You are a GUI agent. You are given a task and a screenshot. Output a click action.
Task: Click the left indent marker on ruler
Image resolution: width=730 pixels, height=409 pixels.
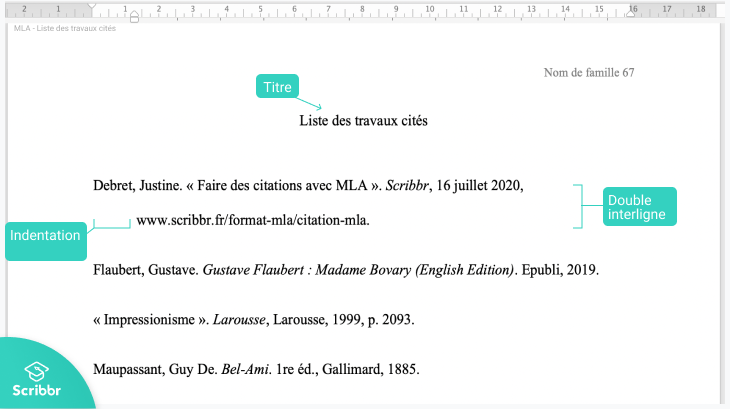(134, 17)
